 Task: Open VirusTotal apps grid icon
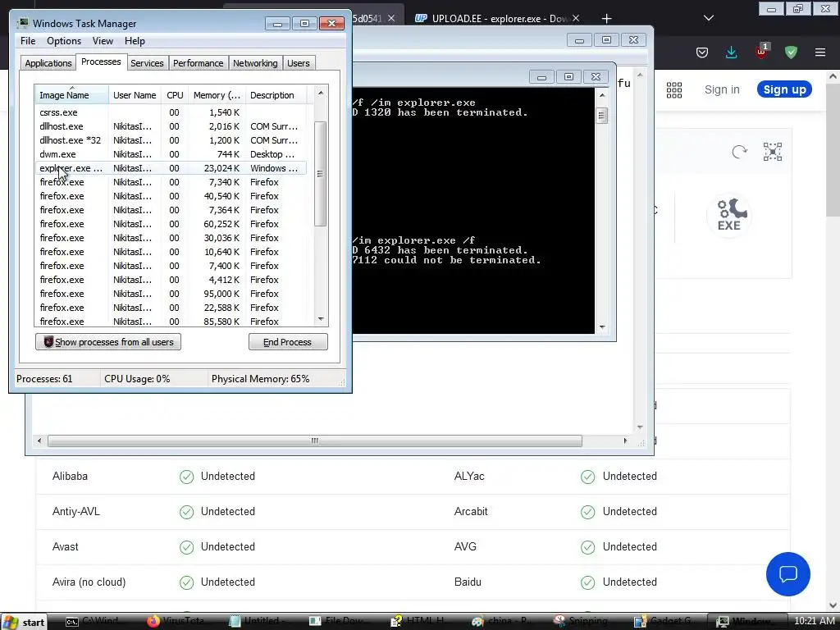[674, 90]
